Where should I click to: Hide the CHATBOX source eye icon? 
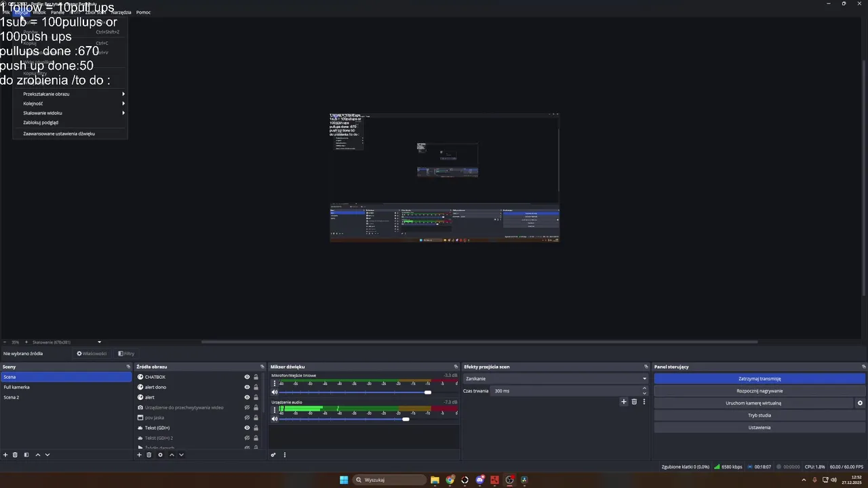click(x=248, y=377)
